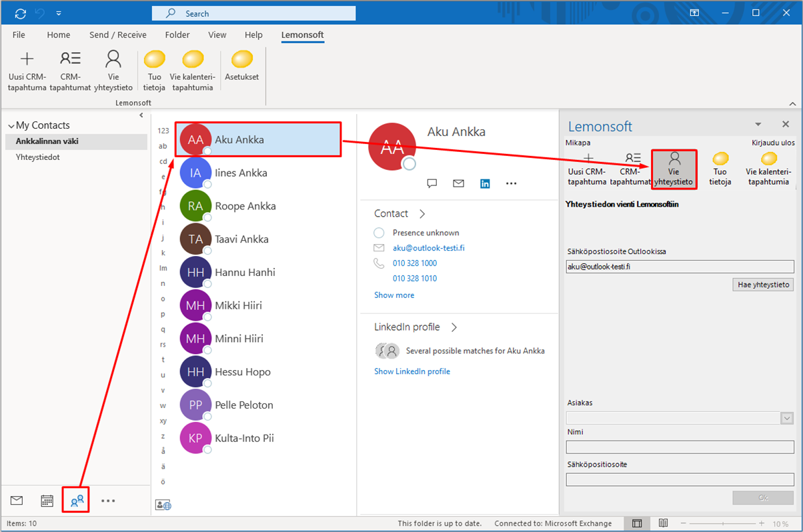The width and height of the screenshot is (803, 532).
Task: Collapse the folder pane arrow
Action: click(x=141, y=115)
